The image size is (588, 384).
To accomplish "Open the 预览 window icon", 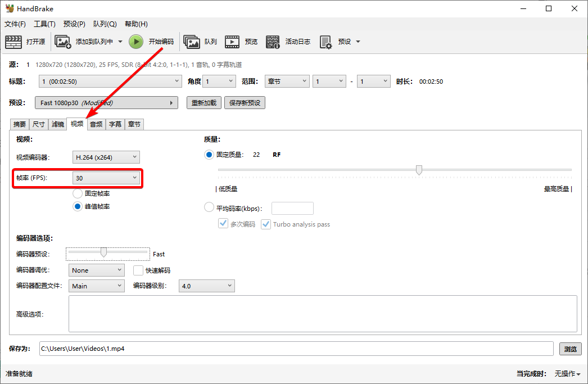I will tap(232, 41).
